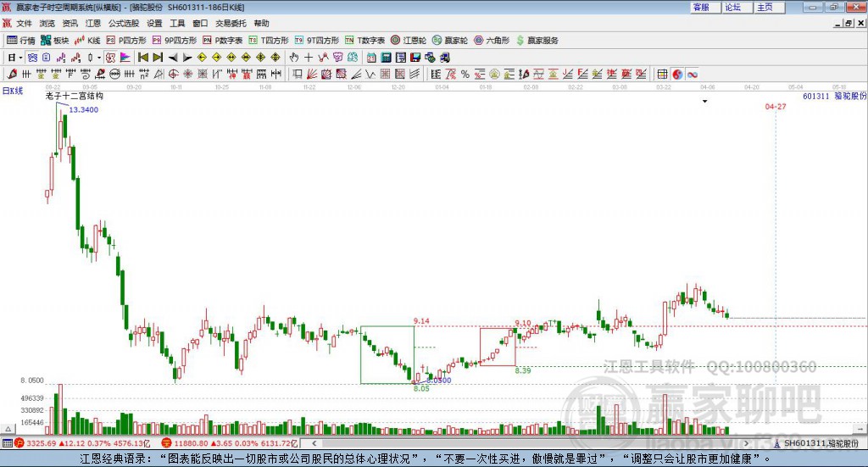Open the 文件 menu

click(x=25, y=23)
